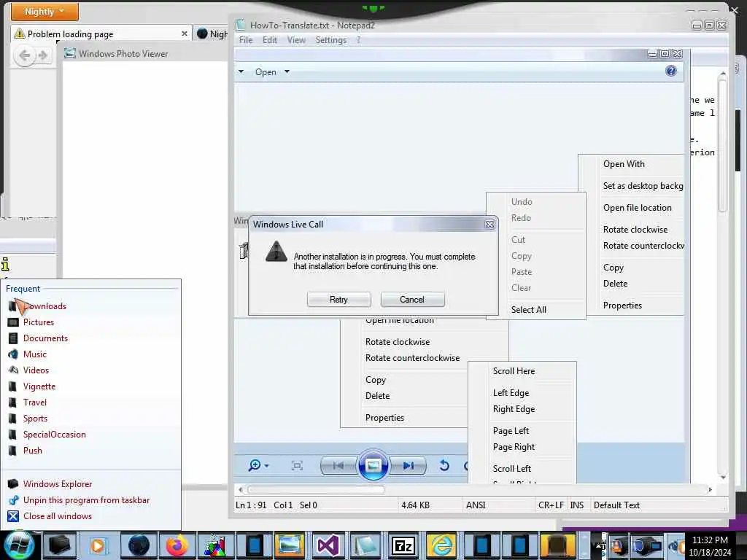Screen dimensions: 747x560
Task: Rotate the image counterclockwise via toolbar icon
Action: tap(444, 465)
